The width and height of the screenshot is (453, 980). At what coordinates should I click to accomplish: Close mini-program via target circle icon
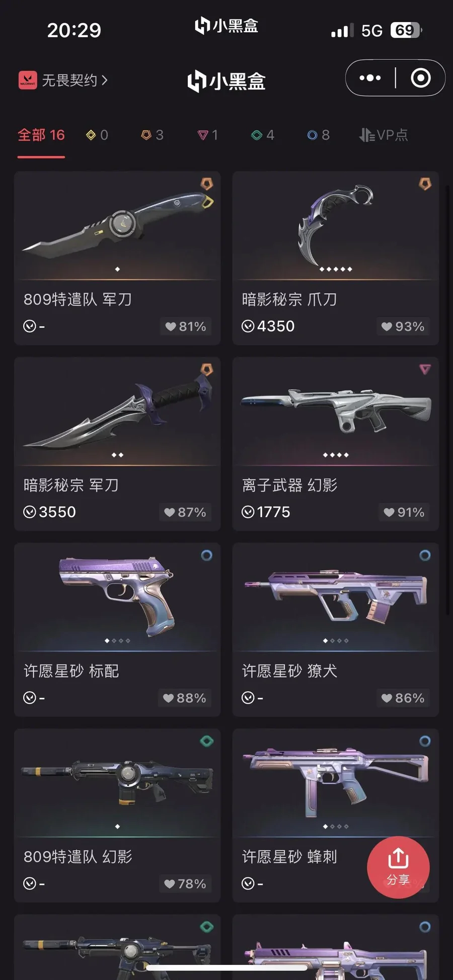point(421,78)
